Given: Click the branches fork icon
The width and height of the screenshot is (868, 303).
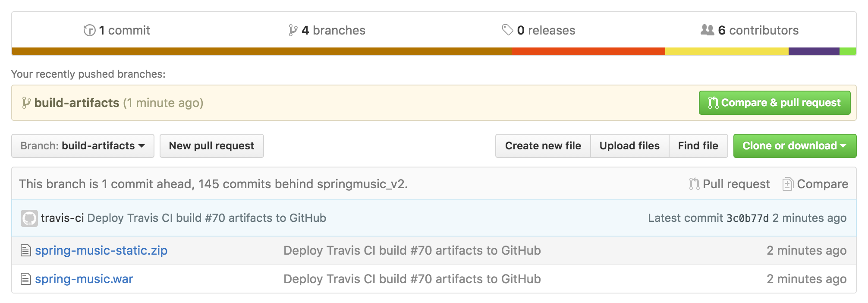Looking at the screenshot, I should (x=293, y=30).
